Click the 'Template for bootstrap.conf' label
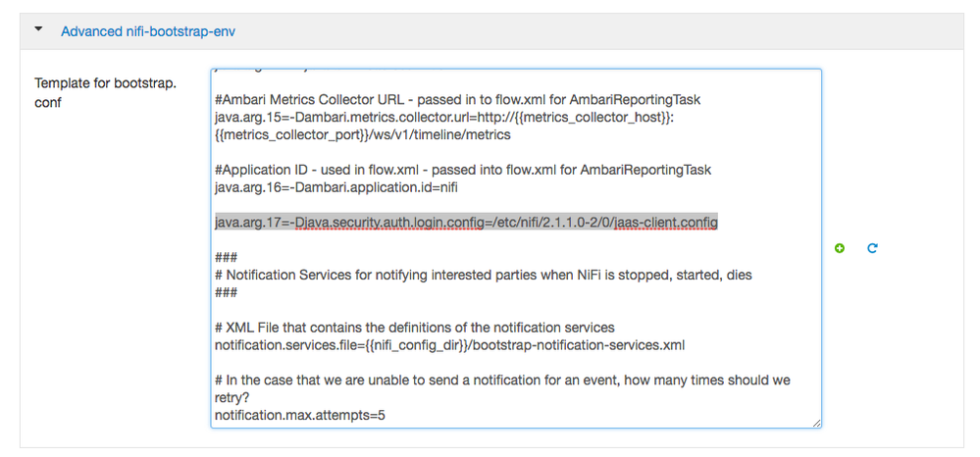This screenshot has height=457, width=980. coord(105,92)
